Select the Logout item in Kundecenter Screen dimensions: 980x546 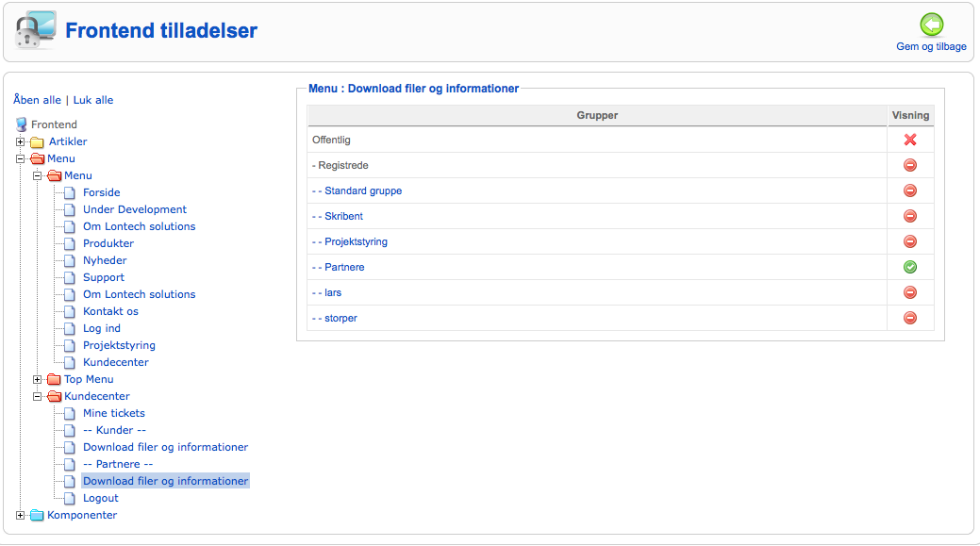(101, 498)
